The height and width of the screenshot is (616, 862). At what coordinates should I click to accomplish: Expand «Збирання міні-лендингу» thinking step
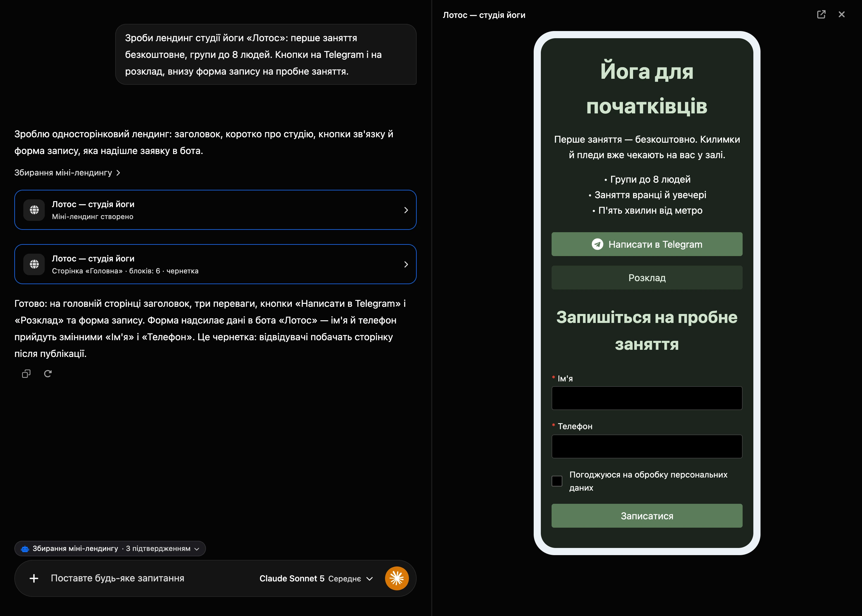67,173
